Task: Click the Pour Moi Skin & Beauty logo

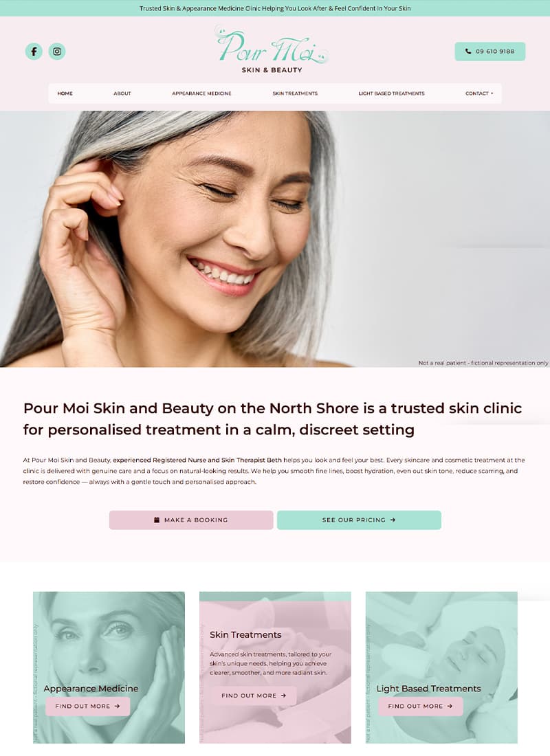Action: [272, 49]
